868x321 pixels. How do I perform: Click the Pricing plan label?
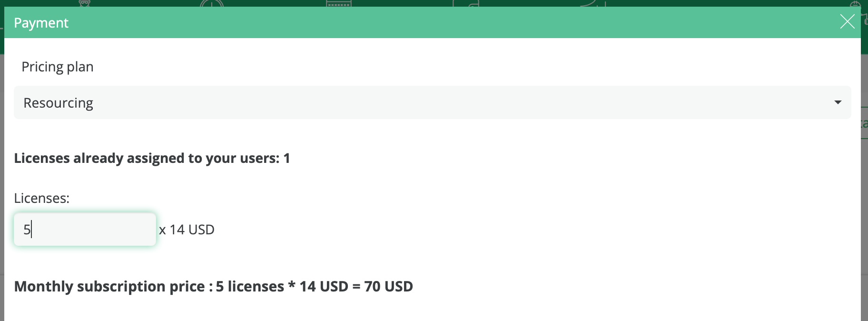pos(58,67)
